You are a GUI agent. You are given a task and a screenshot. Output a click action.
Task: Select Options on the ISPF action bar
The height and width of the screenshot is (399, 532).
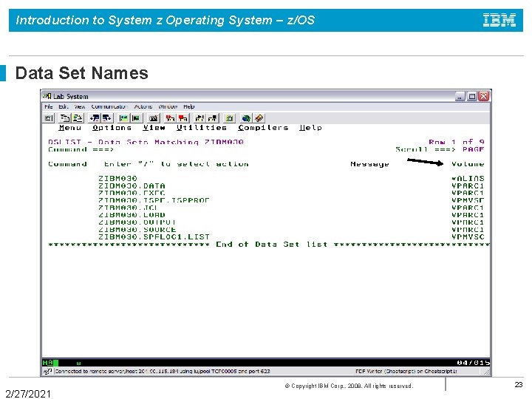click(x=112, y=128)
